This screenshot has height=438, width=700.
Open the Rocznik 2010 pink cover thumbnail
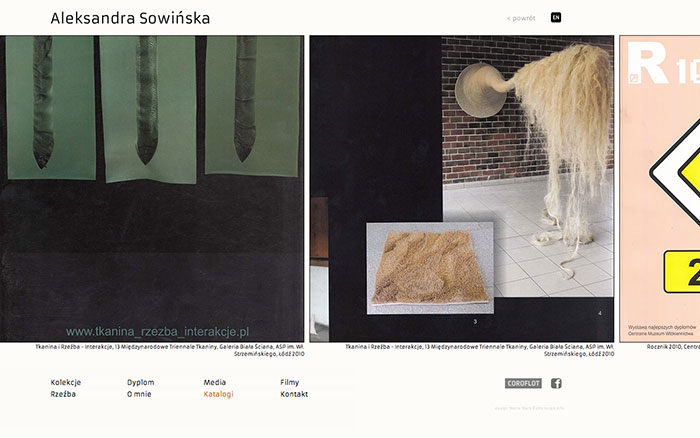pos(660,188)
